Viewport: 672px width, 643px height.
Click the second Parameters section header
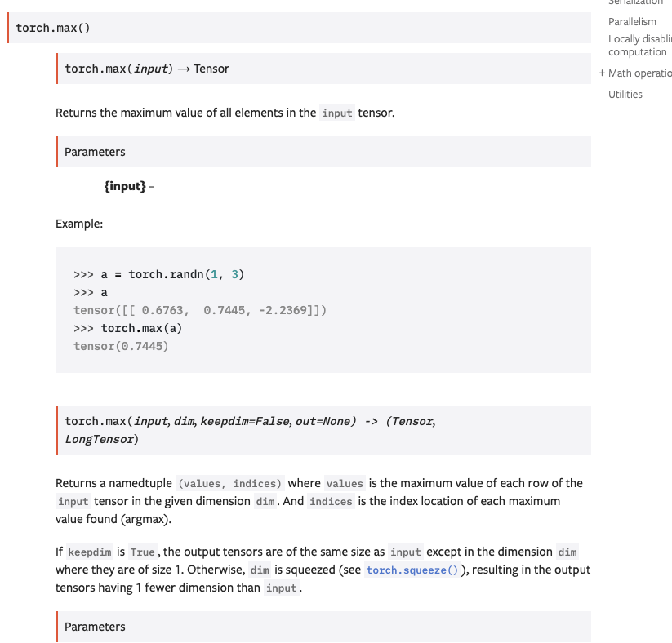[x=96, y=627]
